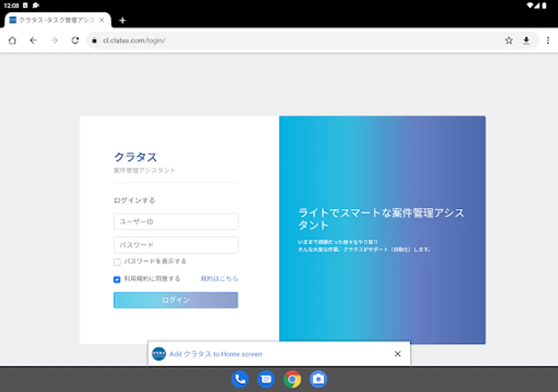
Task: Uncheck 利用規約に同意する checkbox
Action: tap(117, 280)
